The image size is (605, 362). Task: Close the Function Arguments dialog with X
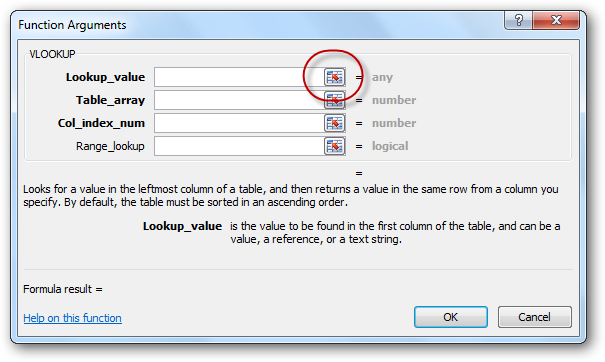(556, 20)
